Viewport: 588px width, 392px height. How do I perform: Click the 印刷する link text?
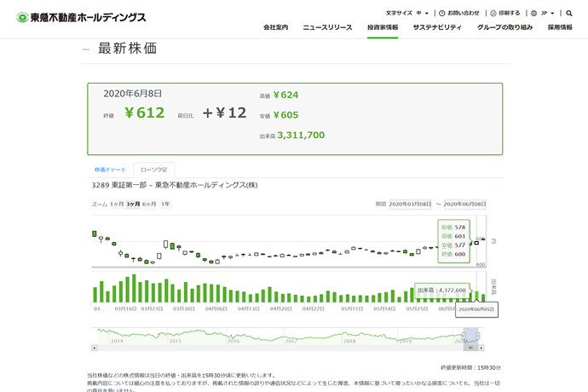click(510, 13)
